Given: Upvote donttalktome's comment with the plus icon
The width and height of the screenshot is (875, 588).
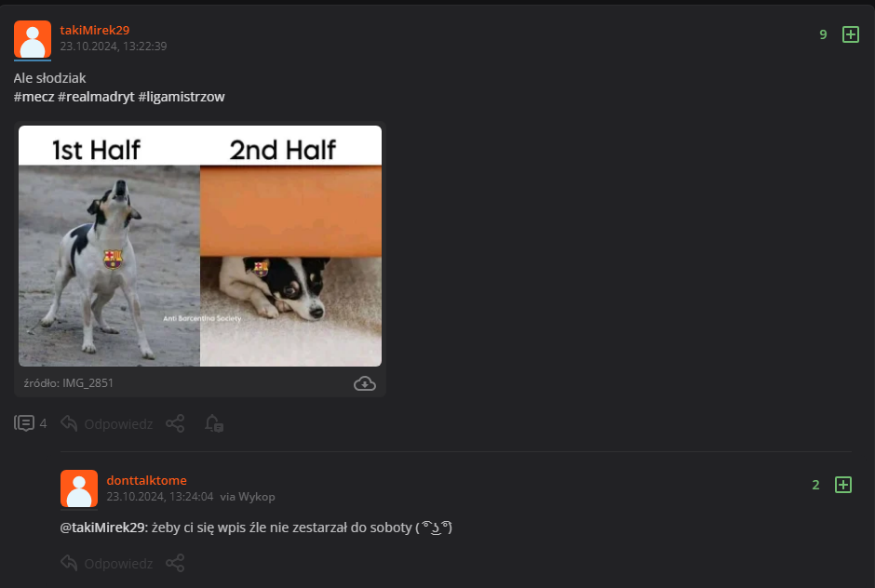Looking at the screenshot, I should point(842,485).
